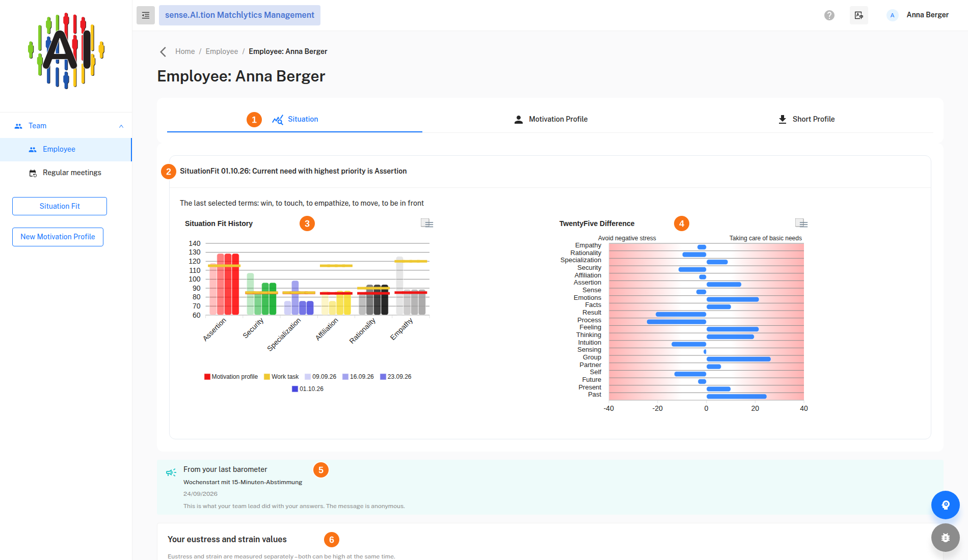Click the Employee breadcrumb link
This screenshot has width=968, height=560.
[x=222, y=51]
